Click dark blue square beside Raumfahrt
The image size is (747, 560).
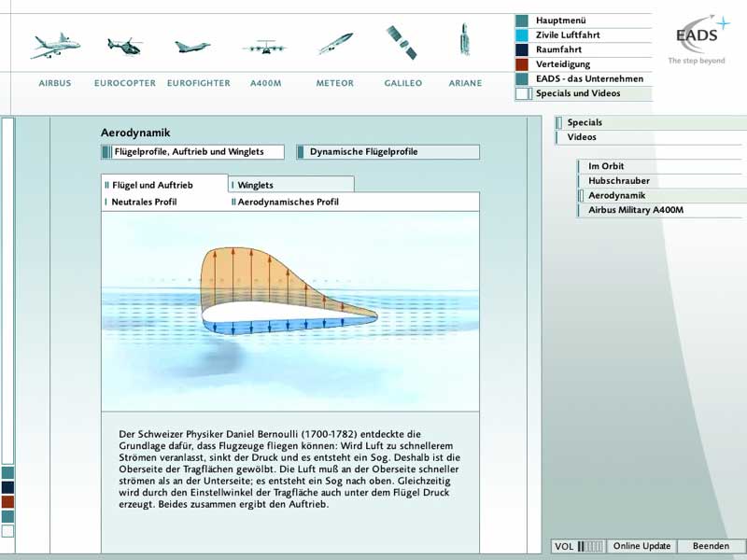[x=522, y=49]
